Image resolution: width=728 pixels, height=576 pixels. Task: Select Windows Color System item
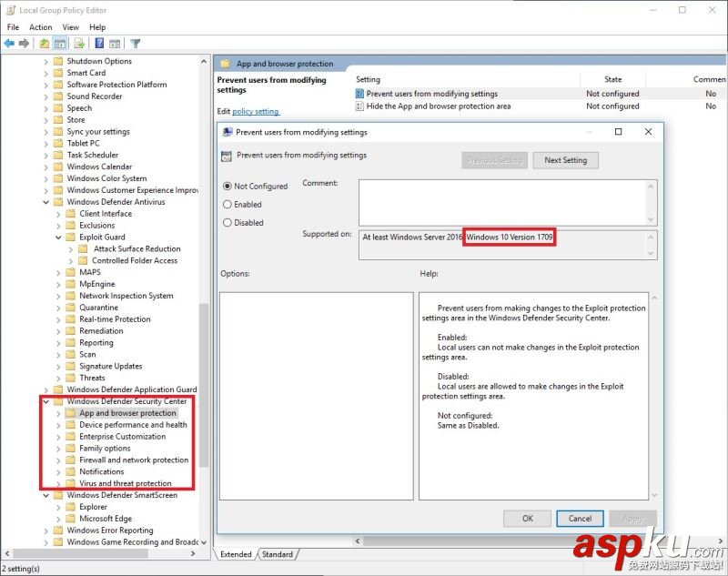point(106,178)
